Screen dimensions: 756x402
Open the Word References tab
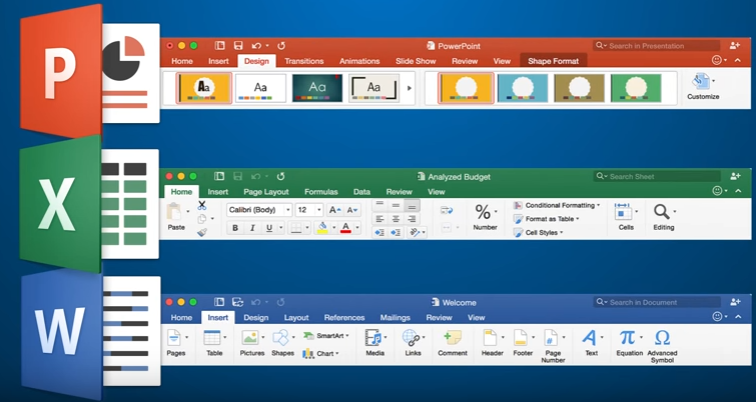click(344, 318)
